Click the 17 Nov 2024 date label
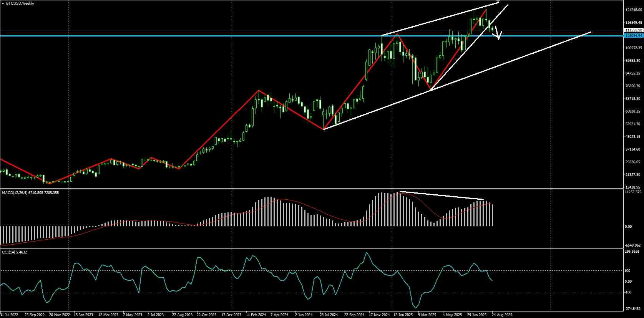The image size is (644, 318). (x=379, y=315)
